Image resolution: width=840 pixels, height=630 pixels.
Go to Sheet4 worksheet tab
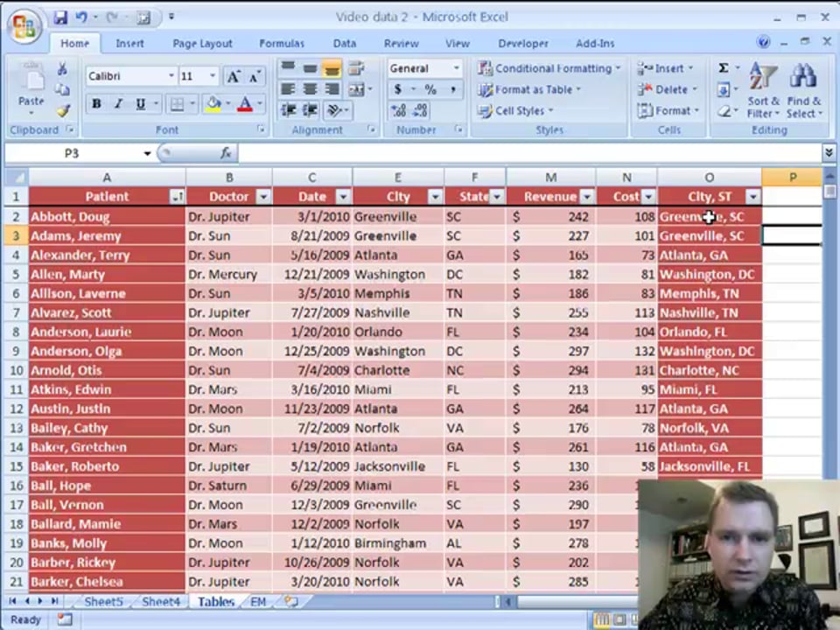click(161, 602)
